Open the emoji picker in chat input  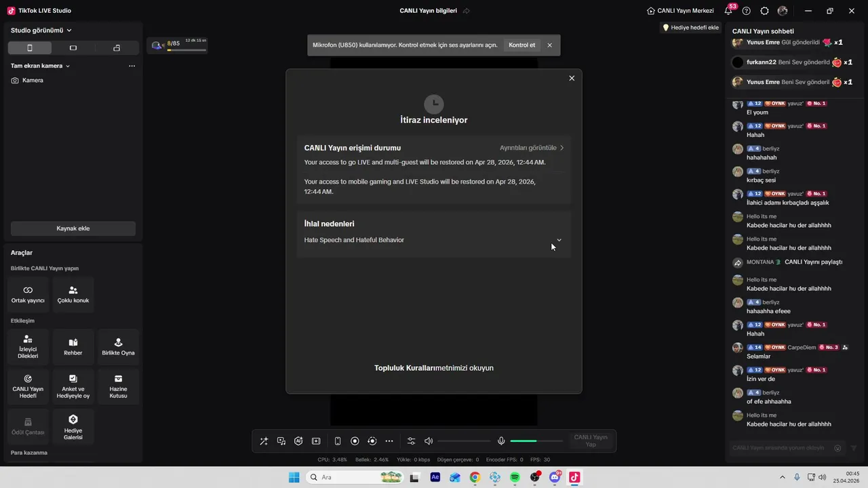click(837, 448)
